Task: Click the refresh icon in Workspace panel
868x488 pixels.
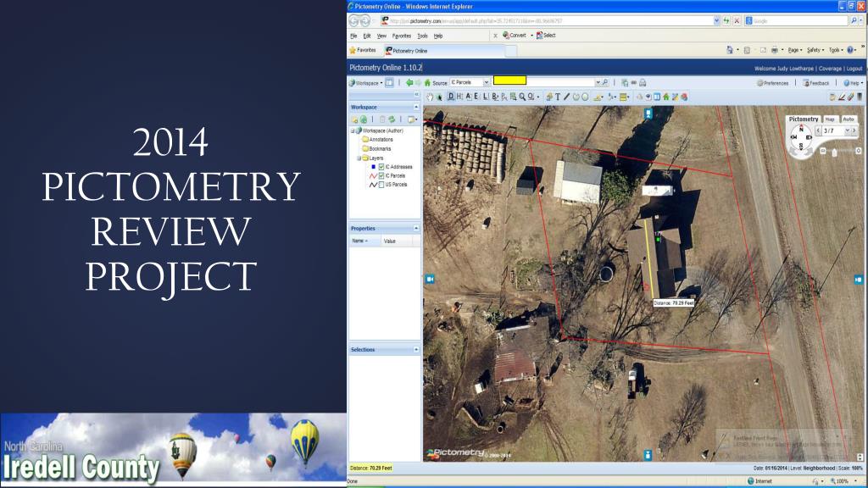Action: [x=392, y=119]
